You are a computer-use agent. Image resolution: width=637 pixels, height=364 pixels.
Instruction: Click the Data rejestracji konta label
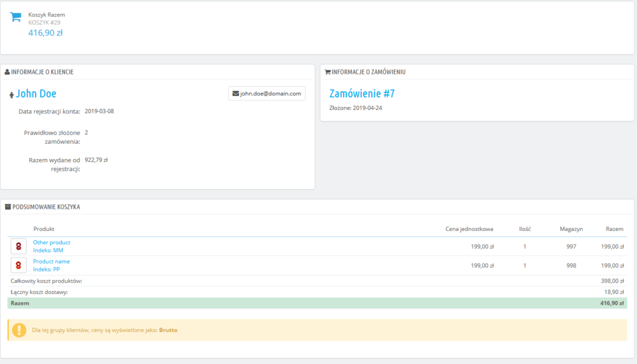pyautogui.click(x=49, y=111)
